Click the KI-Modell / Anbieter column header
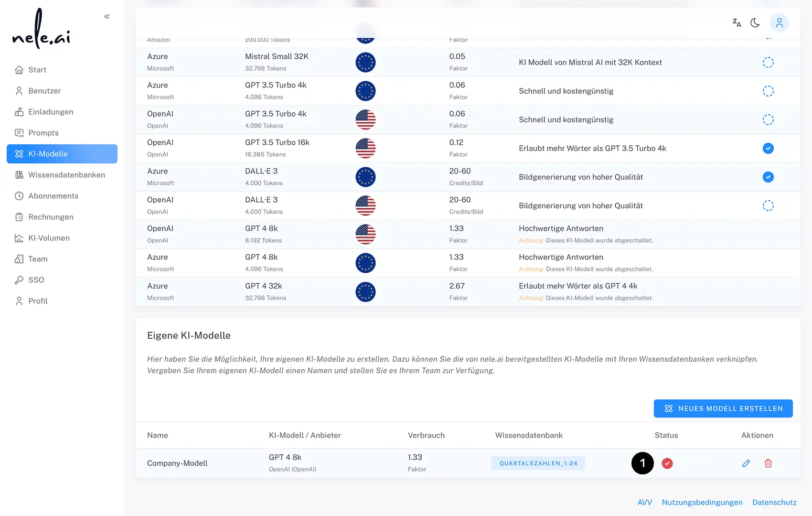The width and height of the screenshot is (812, 516). tap(305, 435)
